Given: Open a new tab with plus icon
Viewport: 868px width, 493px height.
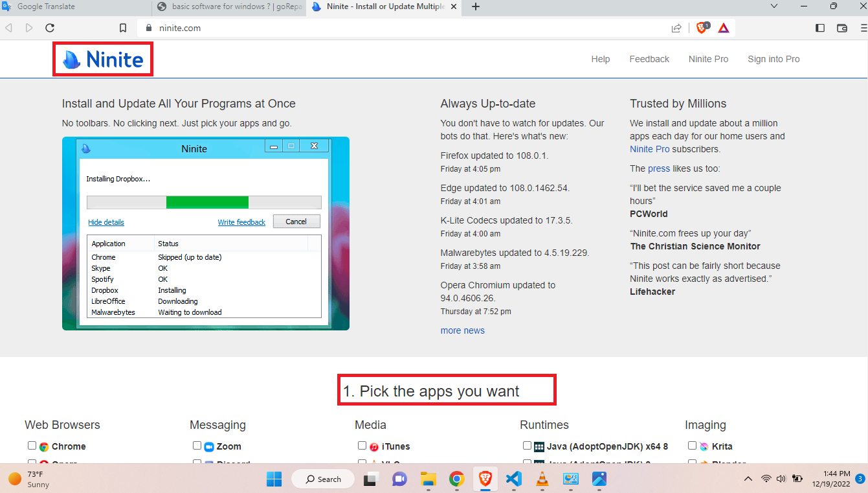Looking at the screenshot, I should pos(476,6).
